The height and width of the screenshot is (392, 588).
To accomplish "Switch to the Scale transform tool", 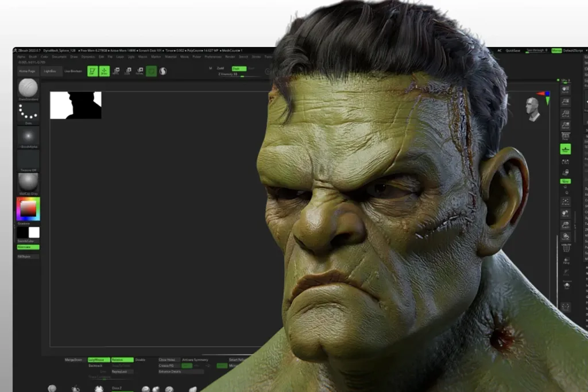I will coord(127,71).
